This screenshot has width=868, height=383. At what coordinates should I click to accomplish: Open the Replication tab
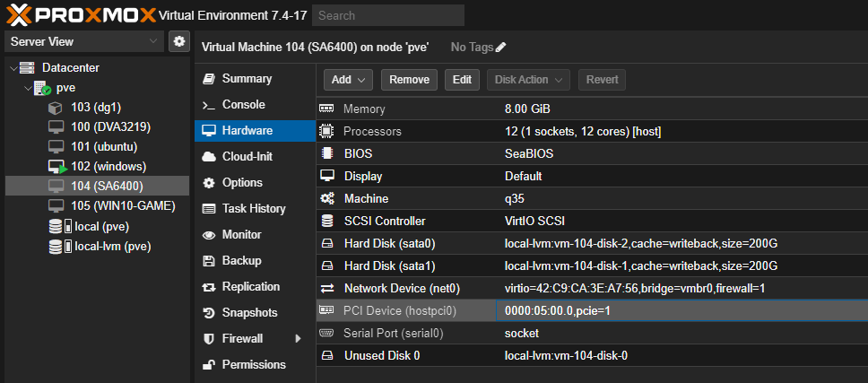click(255, 287)
